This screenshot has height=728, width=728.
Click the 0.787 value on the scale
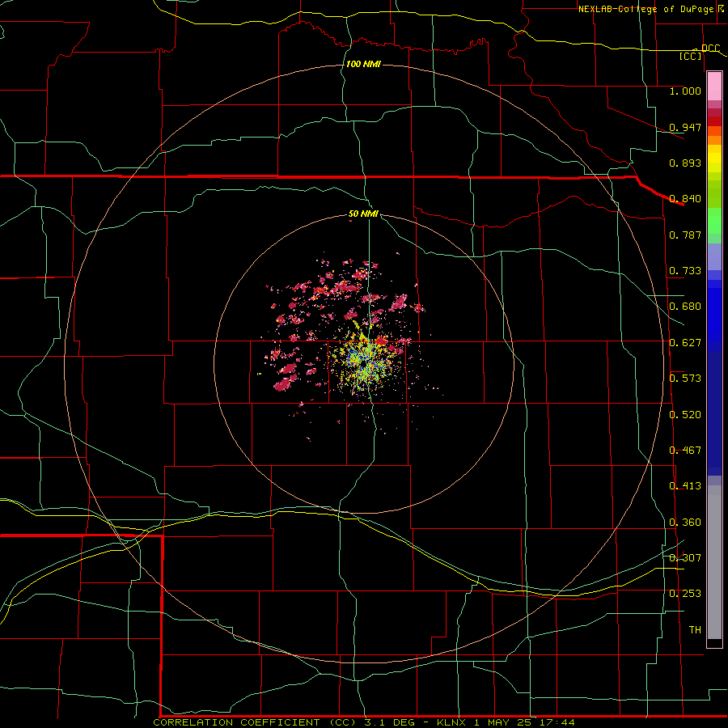(685, 235)
